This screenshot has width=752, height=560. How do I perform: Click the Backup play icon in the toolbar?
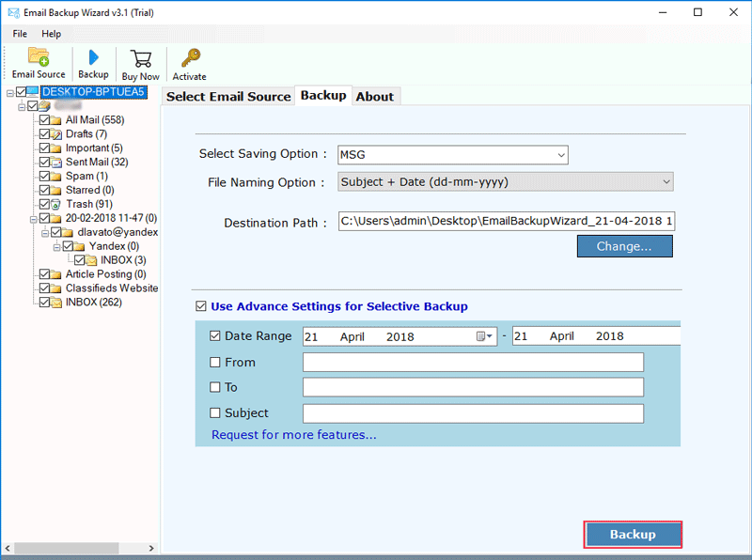tap(93, 57)
